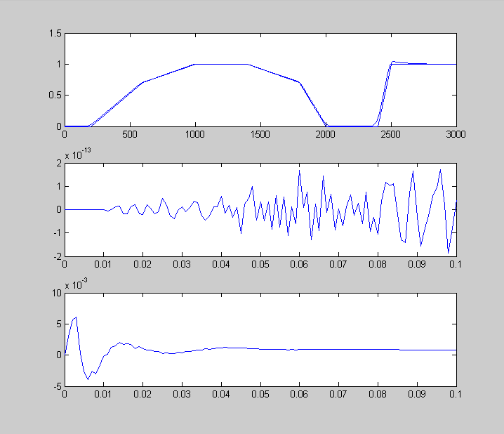The width and height of the screenshot is (504, 434).
Task: Click the "0.08" x-axis label under bottom plot
Action: [378, 393]
